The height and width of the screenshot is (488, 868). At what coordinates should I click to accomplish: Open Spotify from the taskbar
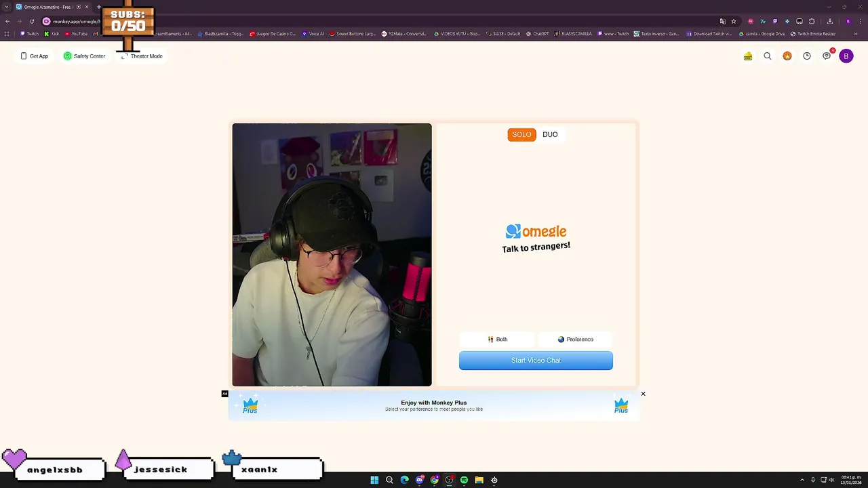coord(464,480)
